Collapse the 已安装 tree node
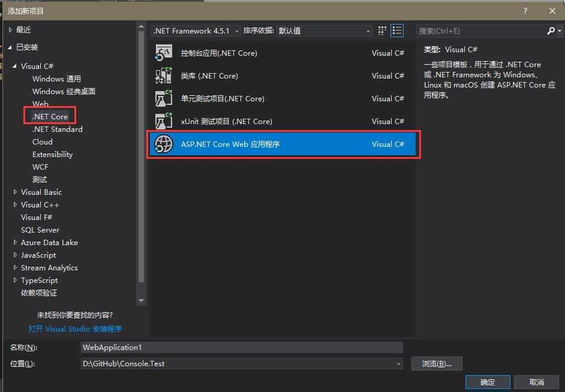 point(10,47)
